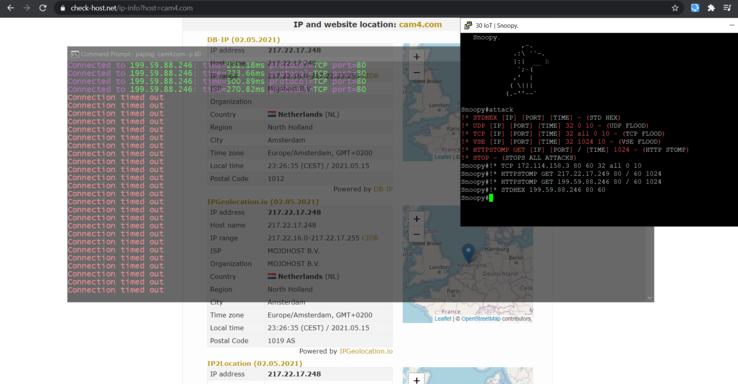Zoom in on the IPGeolocation.io map
Screen dimensions: 738x384
[x=417, y=219]
